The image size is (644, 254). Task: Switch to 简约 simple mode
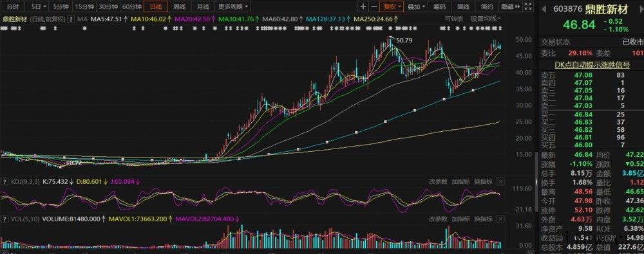click(487, 6)
